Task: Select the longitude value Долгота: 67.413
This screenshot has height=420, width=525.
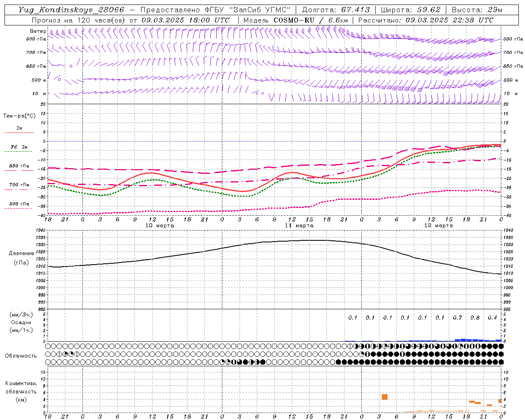Action: tap(336, 10)
